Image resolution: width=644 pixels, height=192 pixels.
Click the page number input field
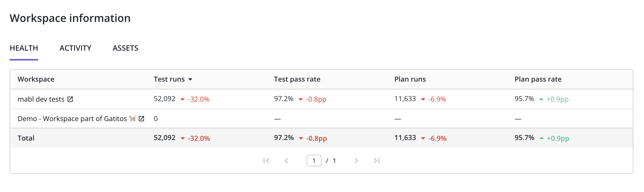click(314, 161)
